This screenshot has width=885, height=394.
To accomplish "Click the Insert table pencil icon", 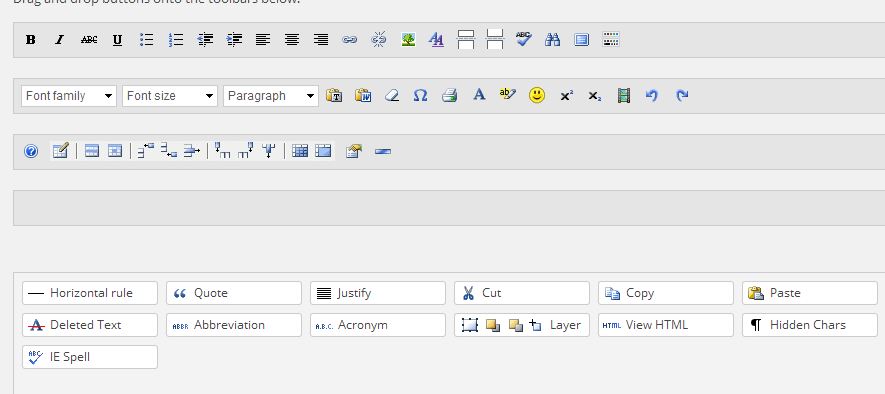I will [60, 151].
